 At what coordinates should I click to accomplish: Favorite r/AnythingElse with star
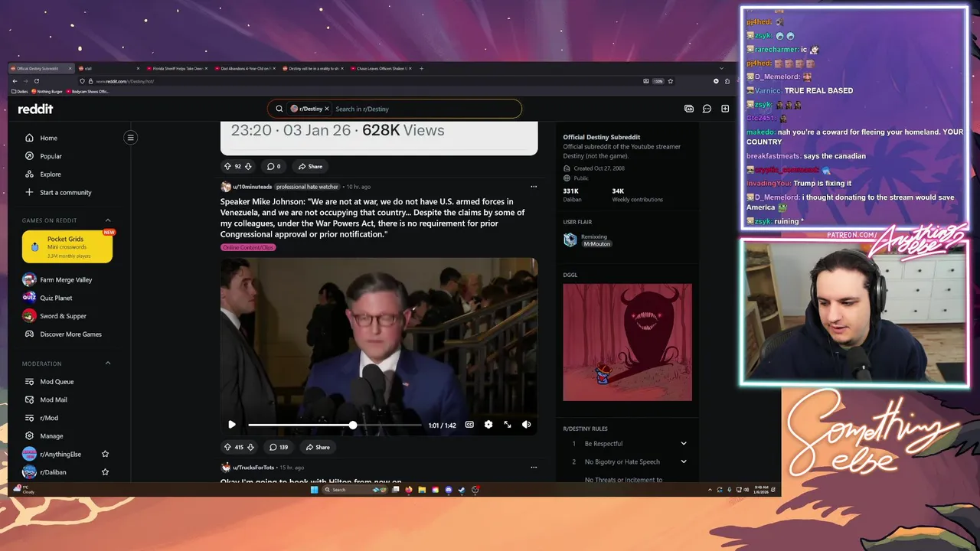click(106, 455)
